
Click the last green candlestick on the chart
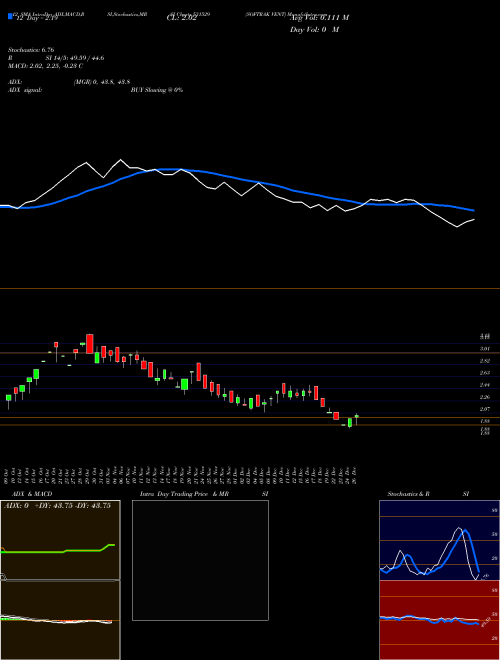356,417
